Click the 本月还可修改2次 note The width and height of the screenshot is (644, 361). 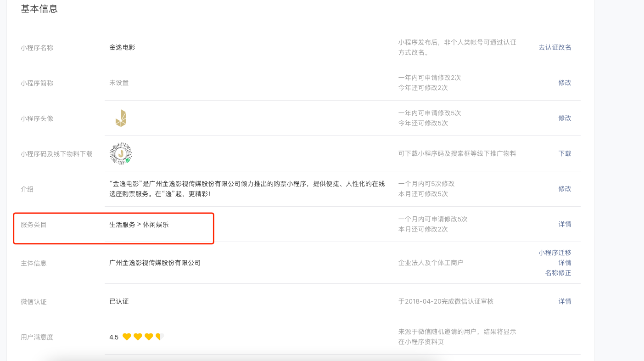423,229
